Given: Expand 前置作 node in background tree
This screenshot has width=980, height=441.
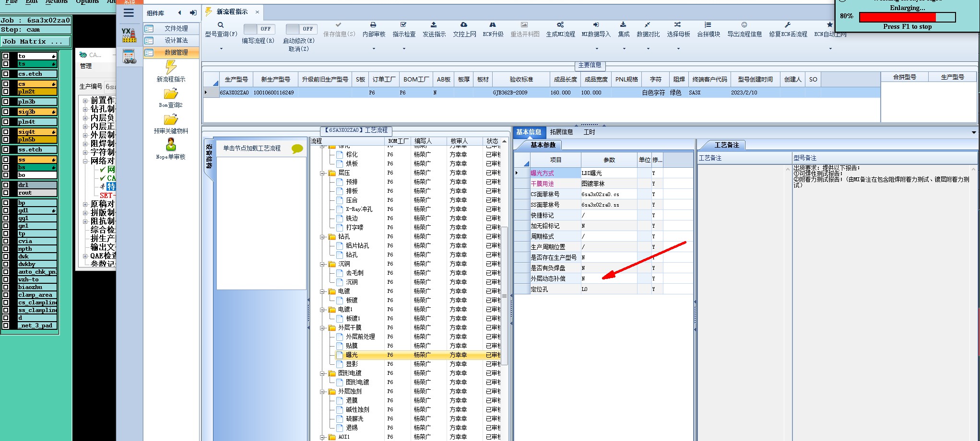Looking at the screenshot, I should point(85,101).
